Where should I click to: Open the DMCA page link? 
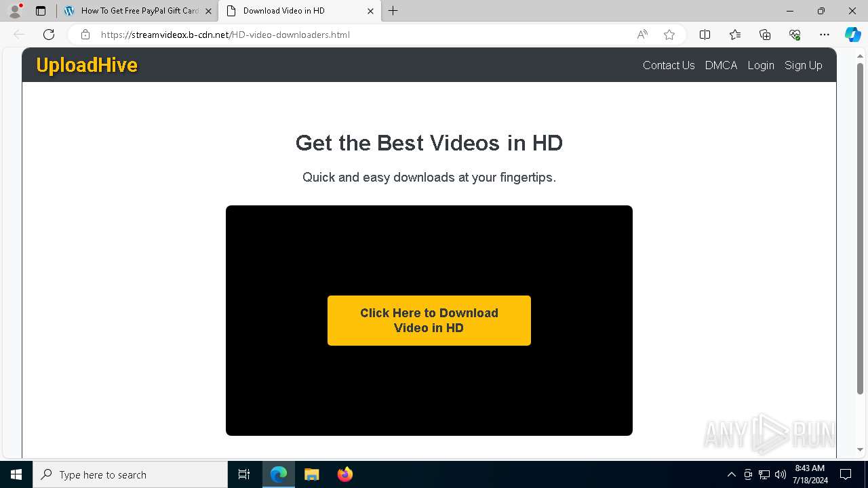pos(721,65)
